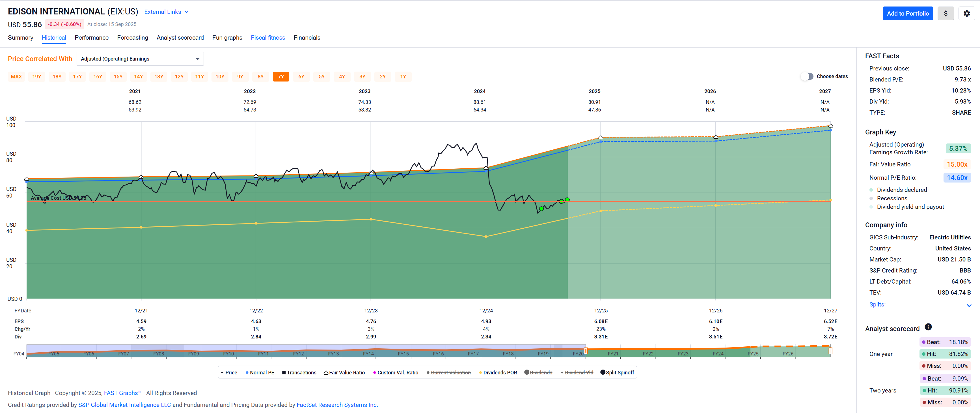Toggle Recessions in Graph Key

[x=891, y=198]
